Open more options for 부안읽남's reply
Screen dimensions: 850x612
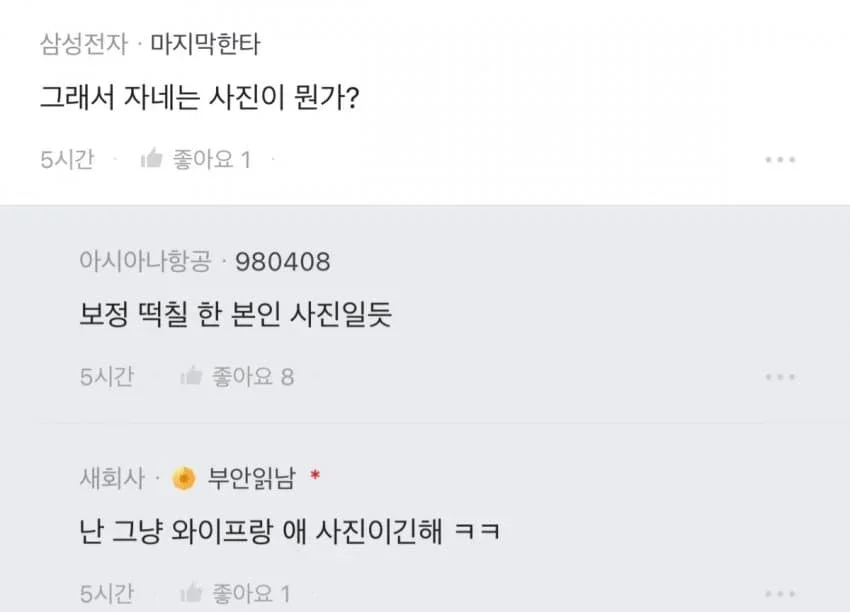(x=779, y=594)
